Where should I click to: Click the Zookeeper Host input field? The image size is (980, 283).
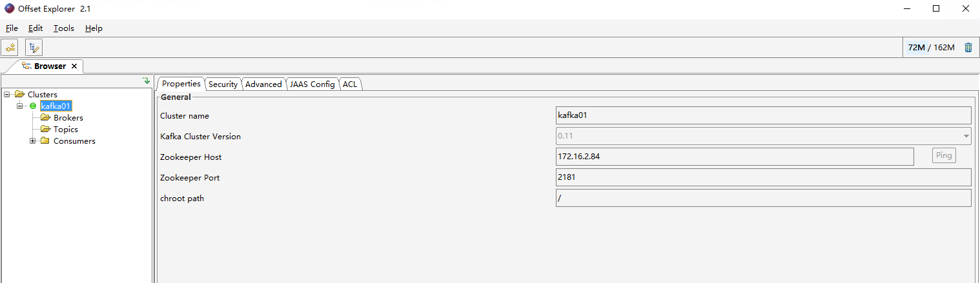pos(735,157)
